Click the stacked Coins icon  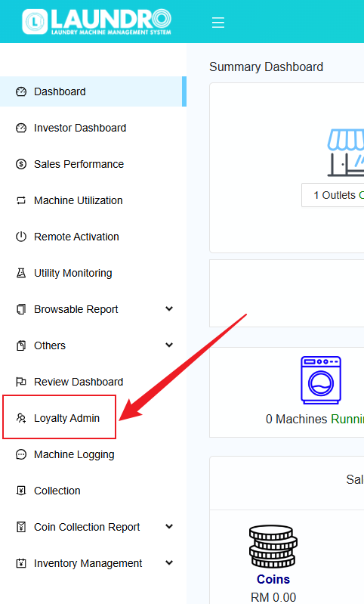[273, 547]
